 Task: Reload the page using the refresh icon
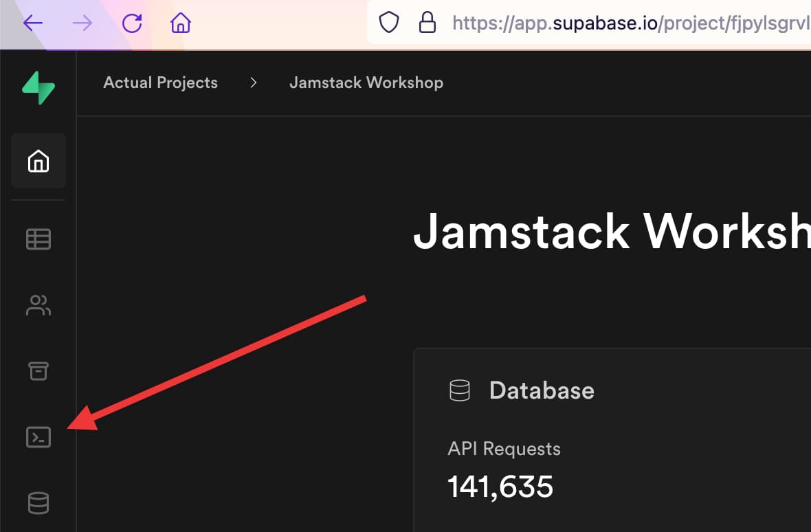tap(132, 23)
